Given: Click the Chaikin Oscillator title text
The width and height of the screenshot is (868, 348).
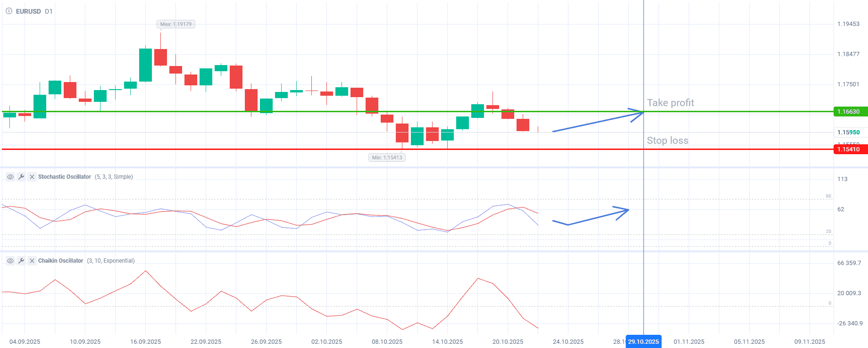Looking at the screenshot, I should click(x=60, y=261).
